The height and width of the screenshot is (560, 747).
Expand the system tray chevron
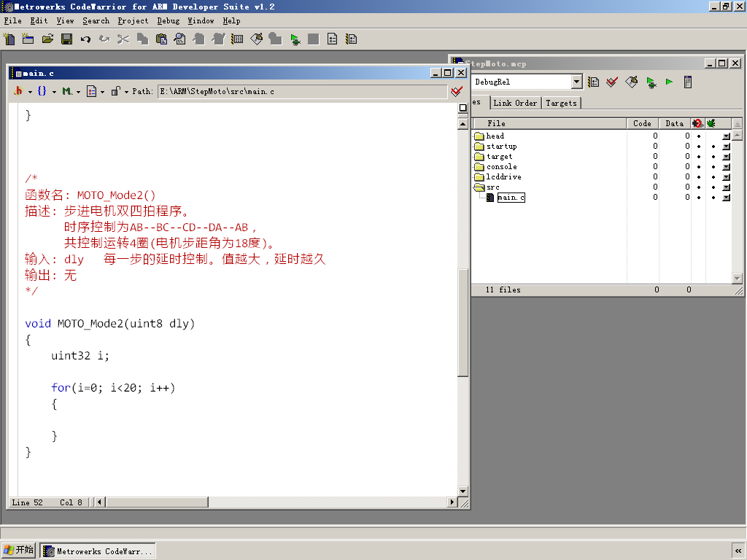point(738,551)
